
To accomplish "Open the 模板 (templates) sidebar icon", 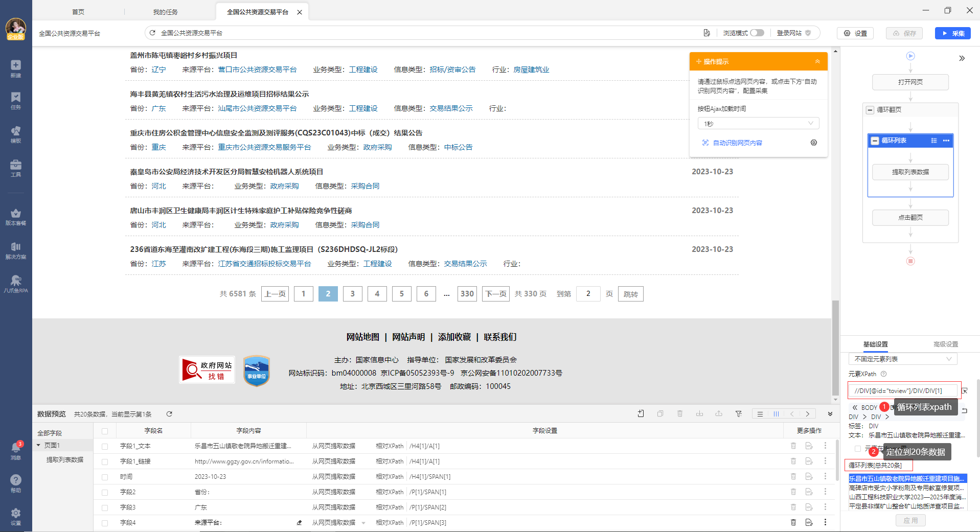I will [x=16, y=134].
